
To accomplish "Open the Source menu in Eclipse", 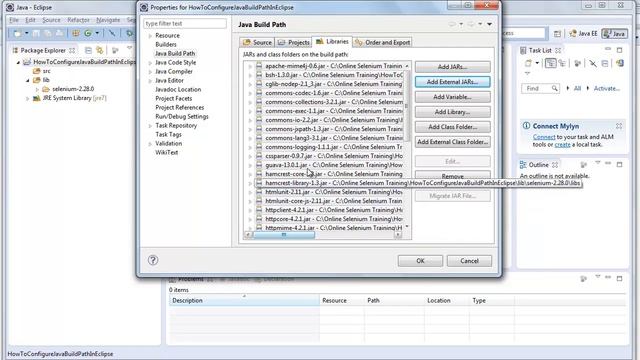I will click(51, 20).
